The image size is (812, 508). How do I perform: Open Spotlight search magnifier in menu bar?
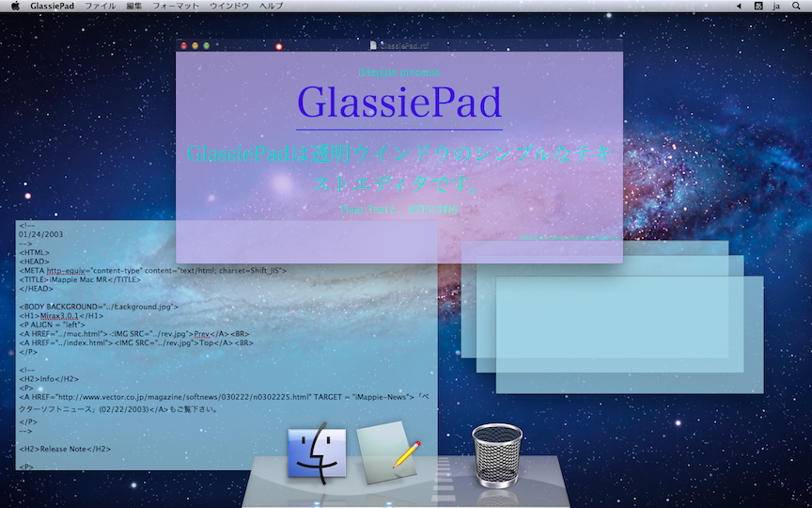(796, 7)
